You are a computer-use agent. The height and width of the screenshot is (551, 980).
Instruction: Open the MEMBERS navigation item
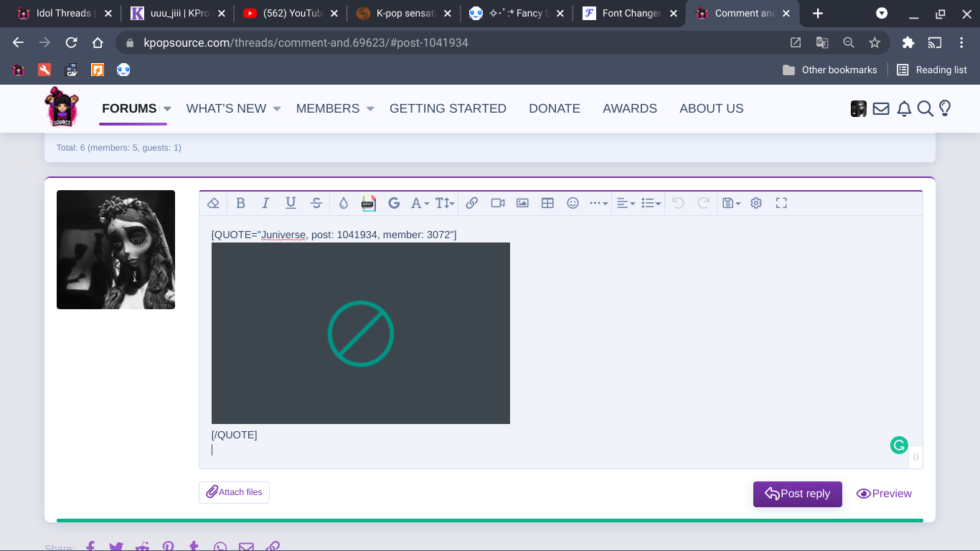[x=328, y=108]
